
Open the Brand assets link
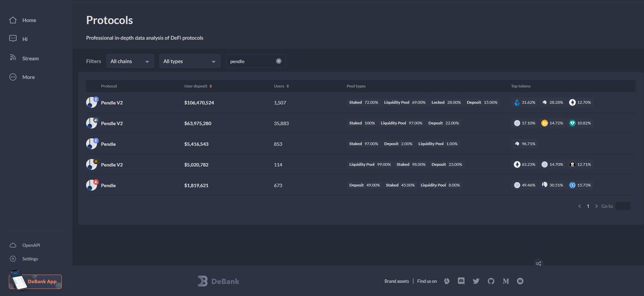point(397,281)
